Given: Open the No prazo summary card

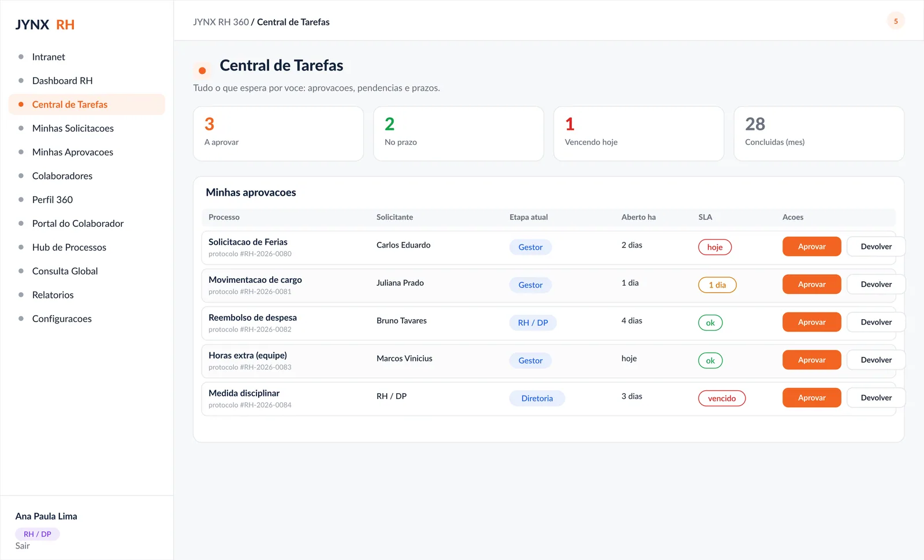Looking at the screenshot, I should 459,133.
